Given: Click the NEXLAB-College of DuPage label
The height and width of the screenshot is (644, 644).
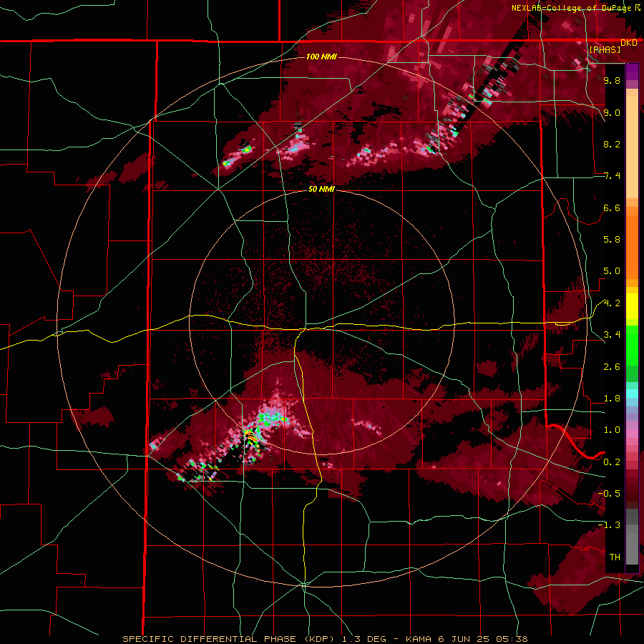Looking at the screenshot, I should point(572,8).
